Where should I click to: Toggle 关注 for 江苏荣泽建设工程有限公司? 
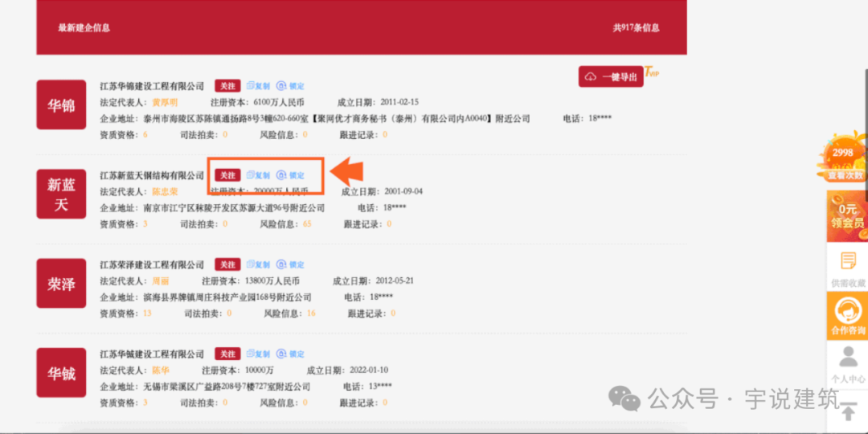pyautogui.click(x=227, y=264)
